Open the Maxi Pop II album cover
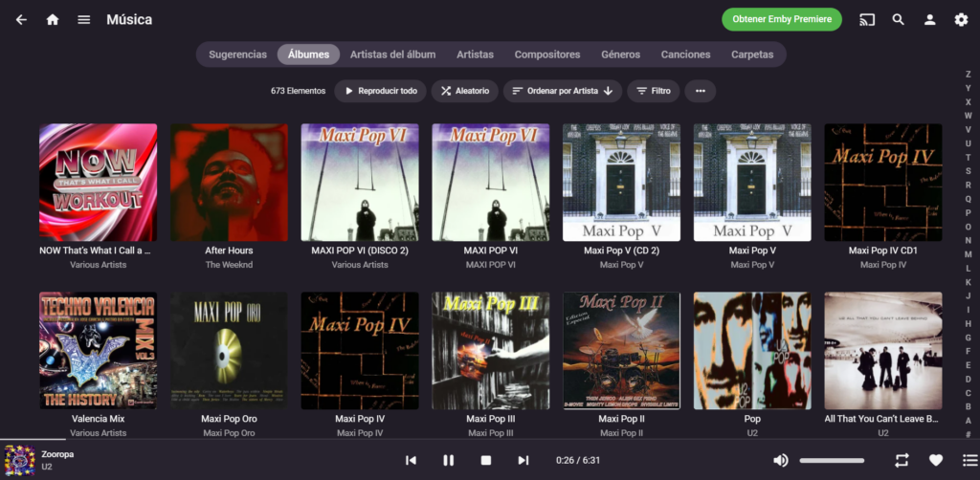This screenshot has height=480, width=980. click(x=621, y=351)
